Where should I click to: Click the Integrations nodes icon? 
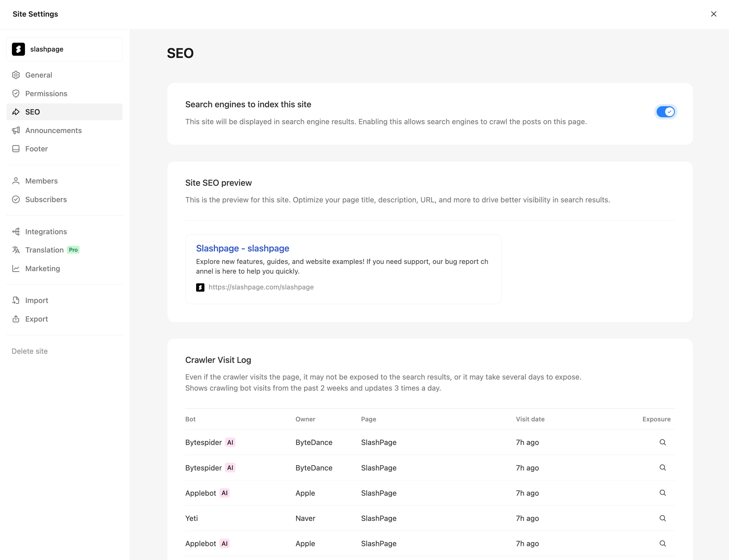(16, 232)
